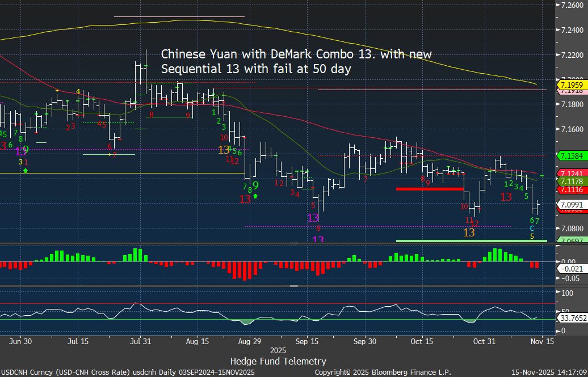Screen dimensions: 588x377
Task: Select the orange 13 marker near Oct 31
Action: (469, 232)
